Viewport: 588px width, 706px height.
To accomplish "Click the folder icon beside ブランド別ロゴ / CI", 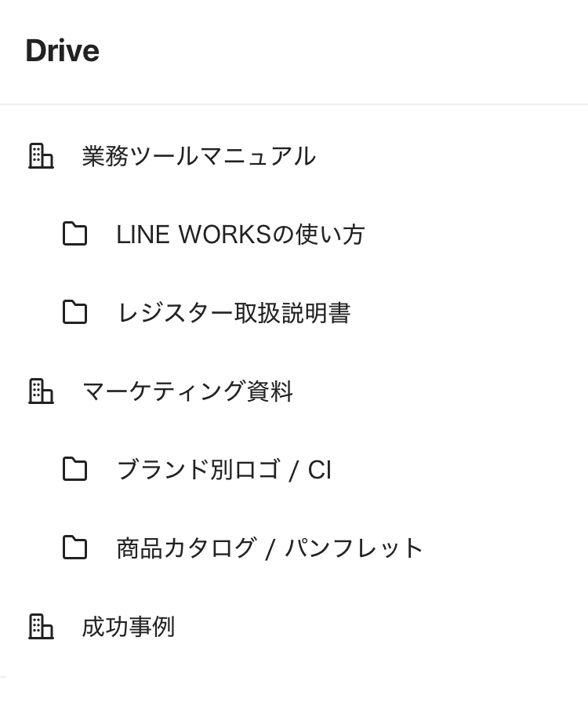I will pos(74,469).
